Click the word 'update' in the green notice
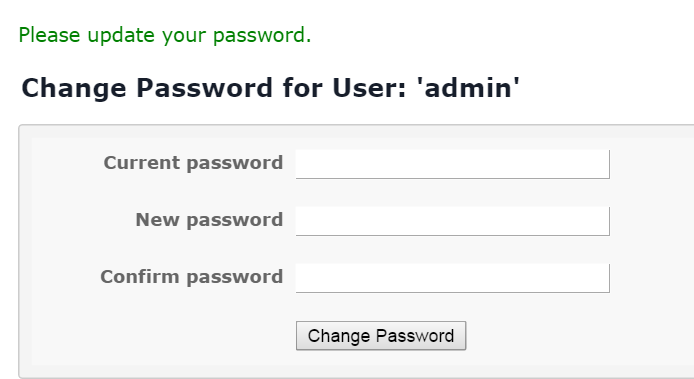Screen dimensions: 694x379 (121, 36)
